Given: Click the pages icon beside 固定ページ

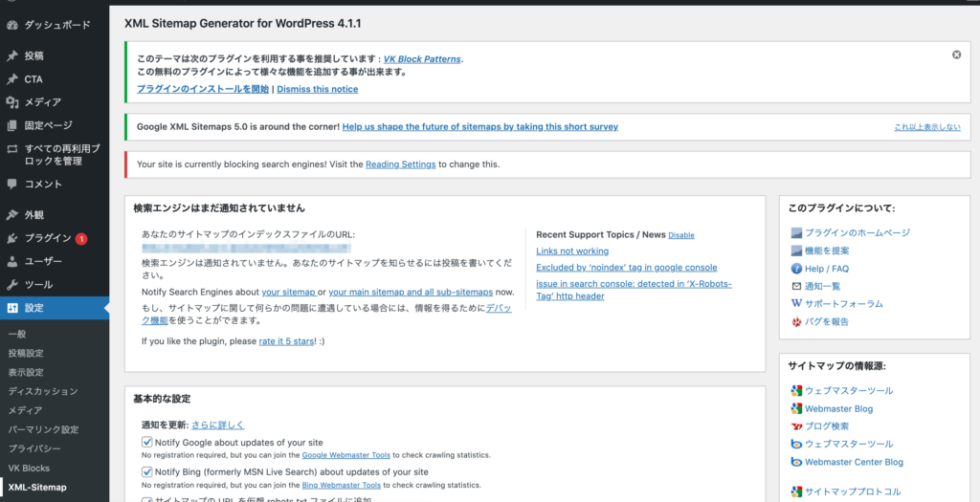Looking at the screenshot, I should [11, 125].
